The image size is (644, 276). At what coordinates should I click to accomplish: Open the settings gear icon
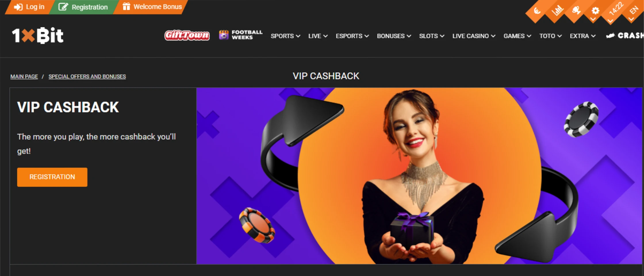coord(595,11)
